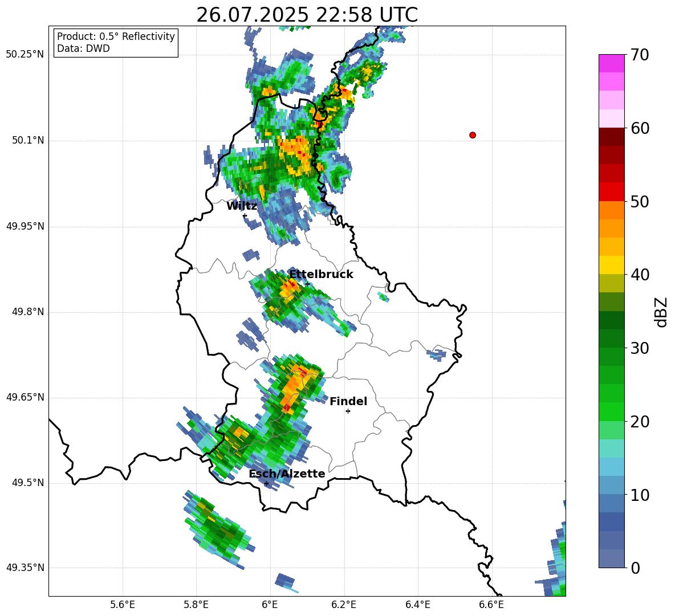The width and height of the screenshot is (675, 616).
Task: Click the Esch/Alzette city label
Action: 287,474
